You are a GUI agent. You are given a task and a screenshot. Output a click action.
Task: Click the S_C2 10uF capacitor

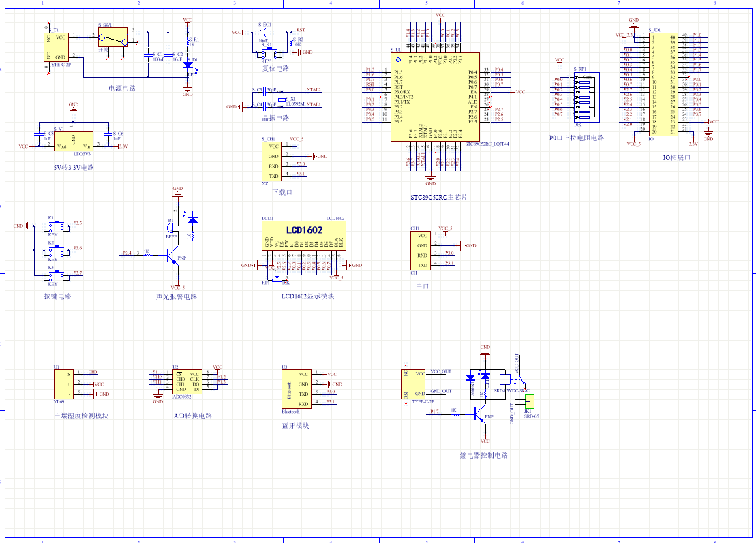tap(168, 55)
